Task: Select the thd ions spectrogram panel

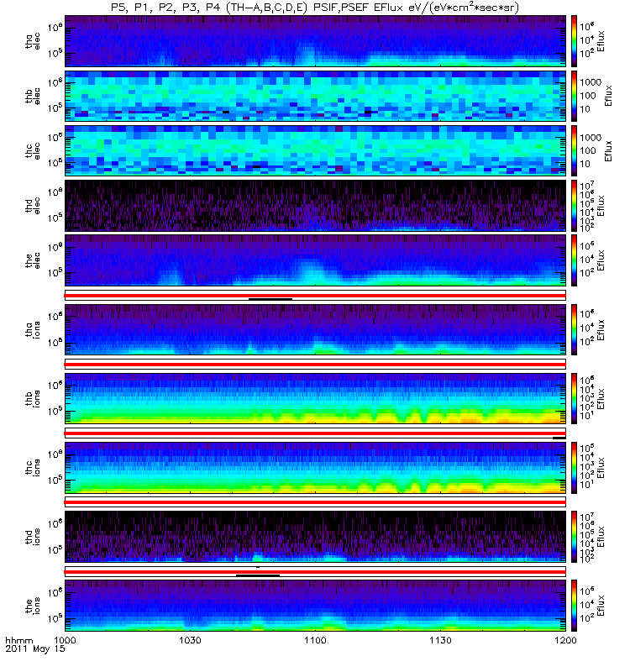Action: tap(316, 537)
